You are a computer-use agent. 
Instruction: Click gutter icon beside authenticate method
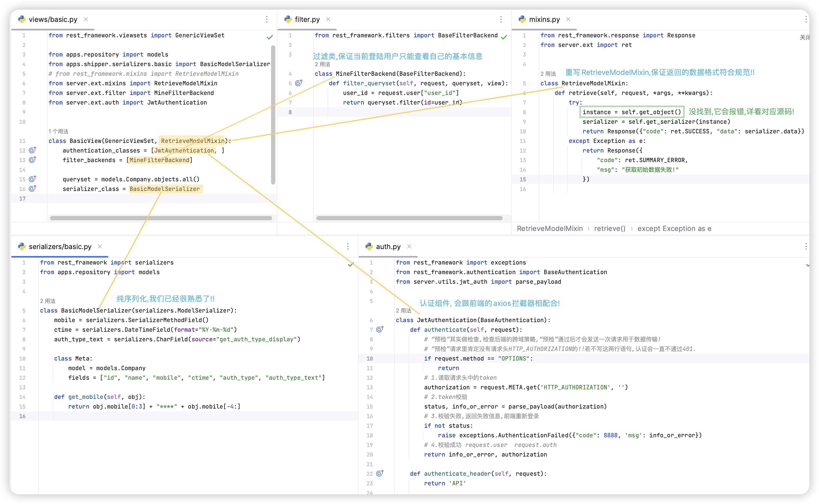tap(380, 329)
